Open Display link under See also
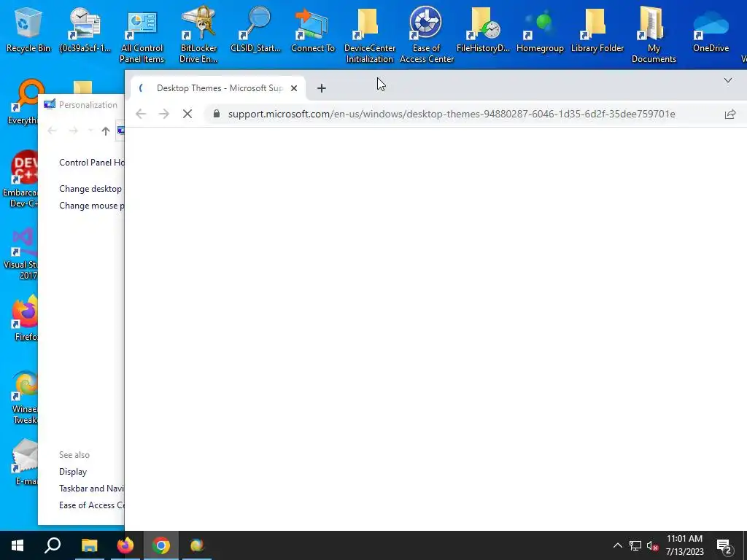747x560 pixels. click(x=73, y=472)
